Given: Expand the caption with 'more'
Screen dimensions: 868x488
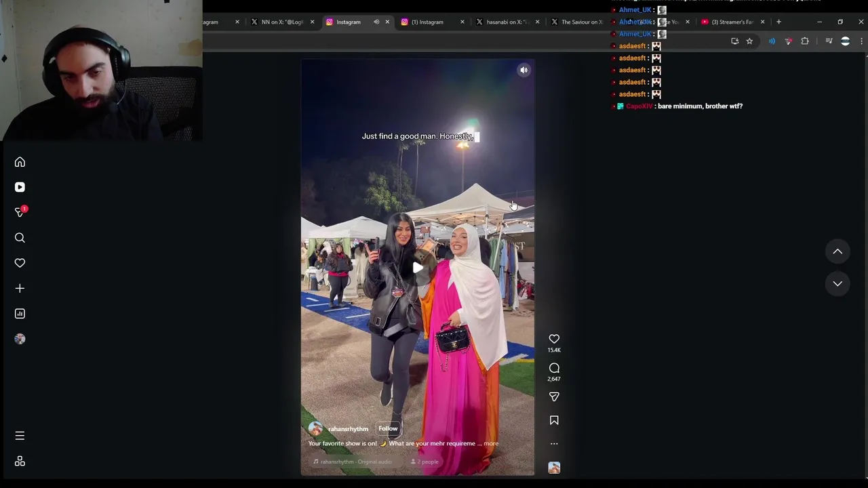Looking at the screenshot, I should [491, 443].
